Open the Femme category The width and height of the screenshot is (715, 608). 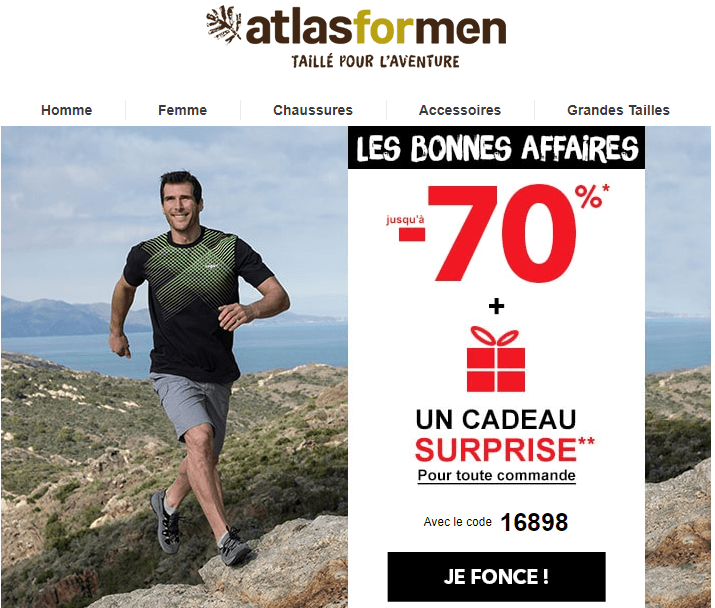182,110
